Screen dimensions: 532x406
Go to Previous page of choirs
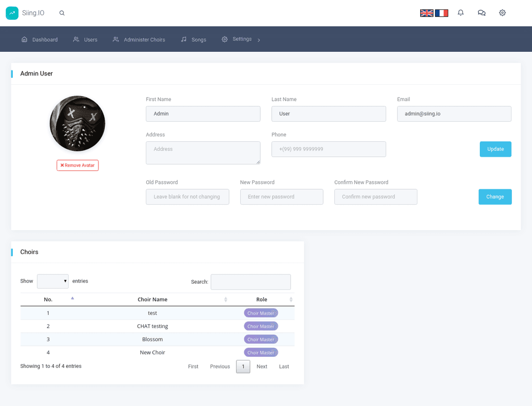(x=220, y=367)
